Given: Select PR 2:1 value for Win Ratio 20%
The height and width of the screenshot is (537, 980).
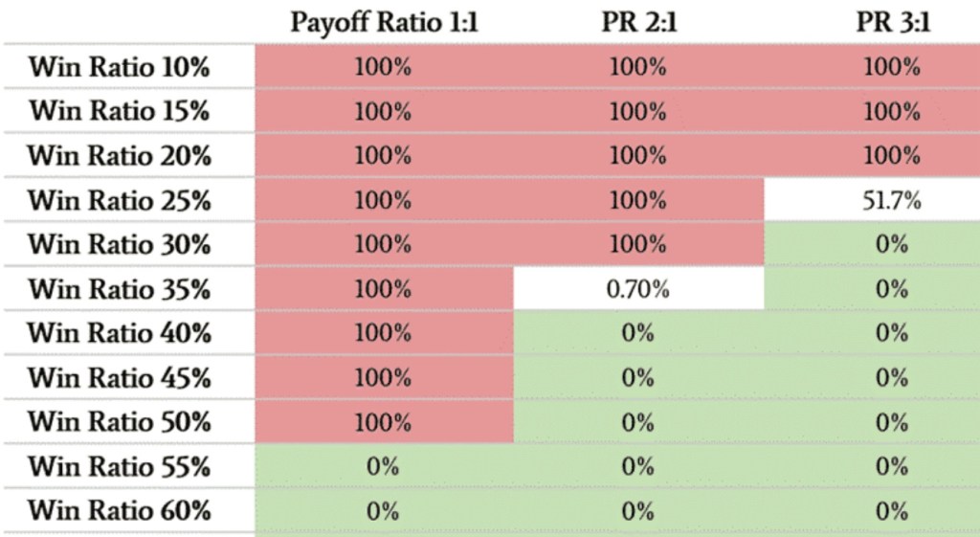Looking at the screenshot, I should 638,155.
